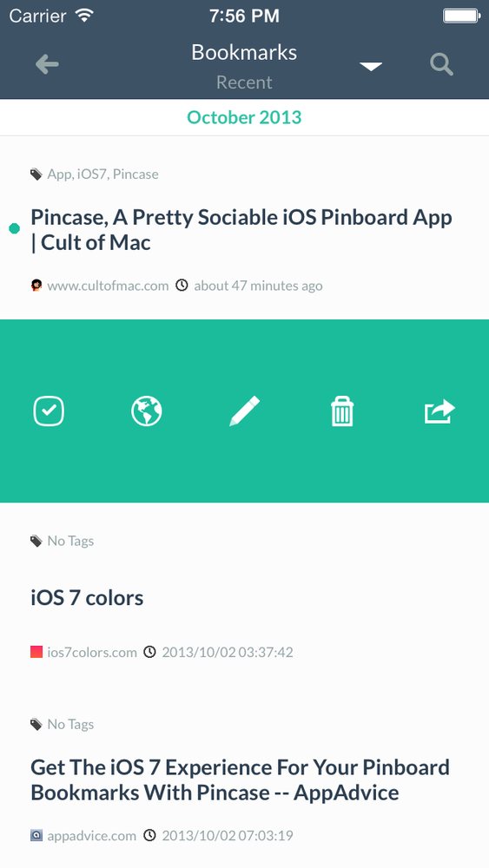Tap the back arrow icon

coord(47,65)
